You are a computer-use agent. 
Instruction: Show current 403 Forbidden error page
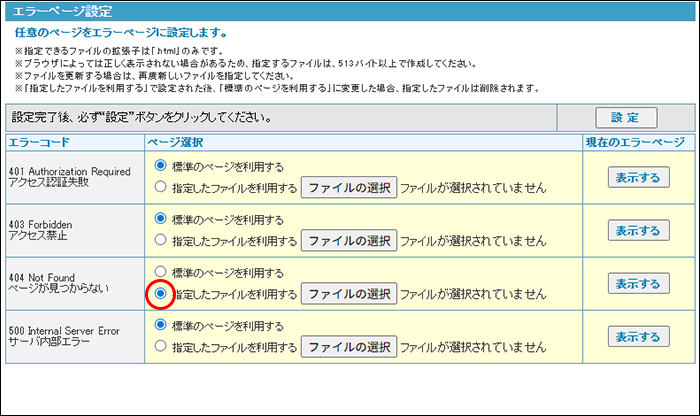(x=638, y=230)
